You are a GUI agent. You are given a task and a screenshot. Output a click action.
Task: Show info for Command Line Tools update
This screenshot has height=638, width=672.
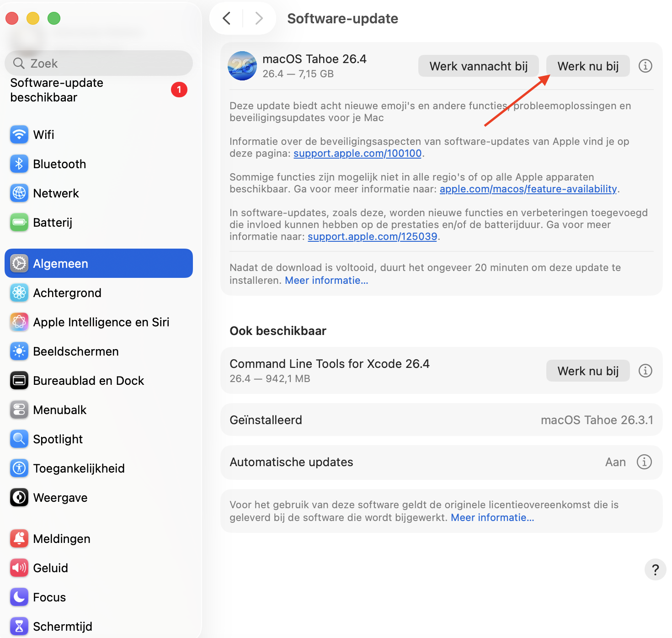[645, 371]
